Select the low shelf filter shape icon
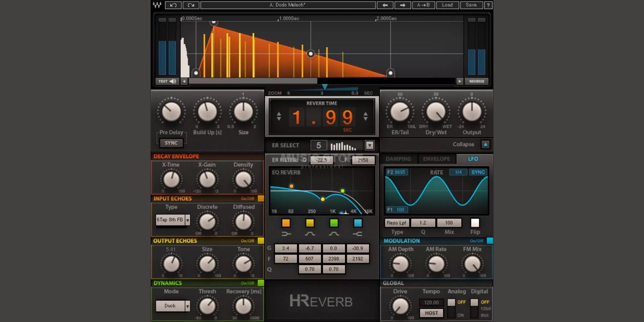This screenshot has width=644, height=322. pos(286,234)
